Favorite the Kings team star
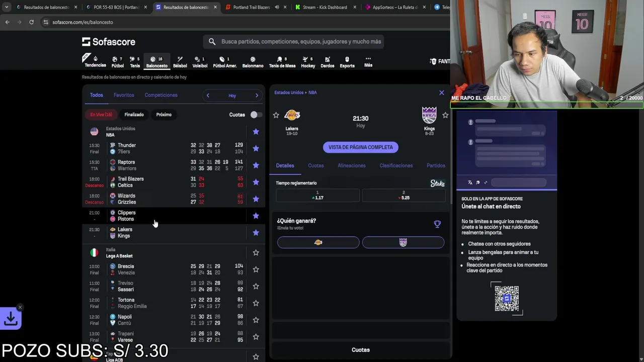The image size is (644, 362). pos(445,115)
